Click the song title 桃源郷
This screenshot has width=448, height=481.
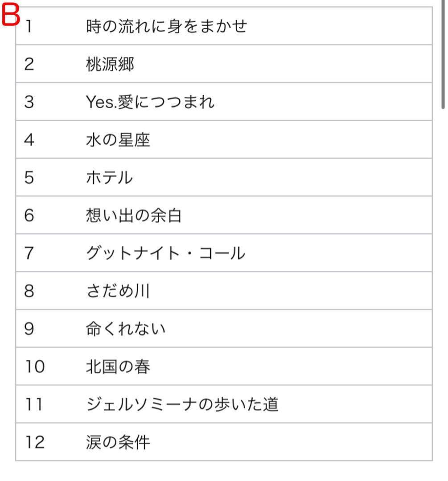pos(110,65)
